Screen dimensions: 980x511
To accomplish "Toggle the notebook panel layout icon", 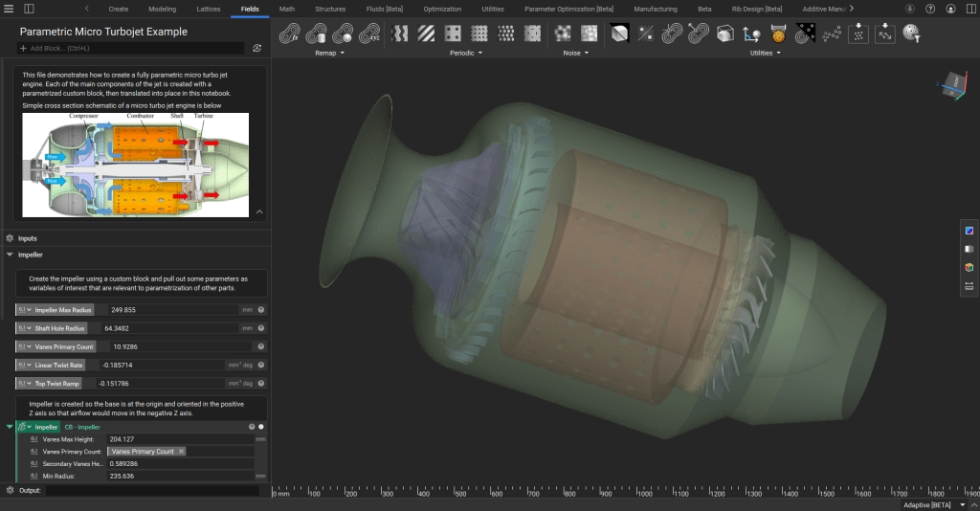I will 29,9.
